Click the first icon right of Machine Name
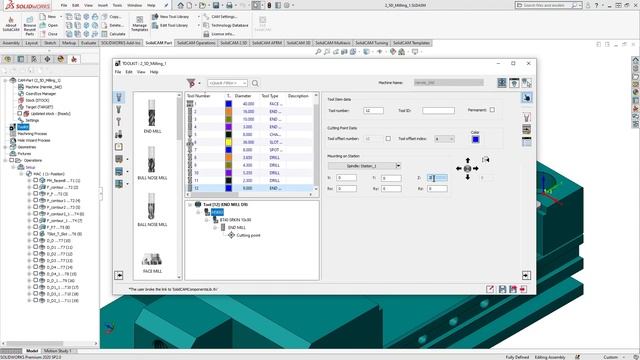The height and width of the screenshot is (360, 640). (x=502, y=83)
